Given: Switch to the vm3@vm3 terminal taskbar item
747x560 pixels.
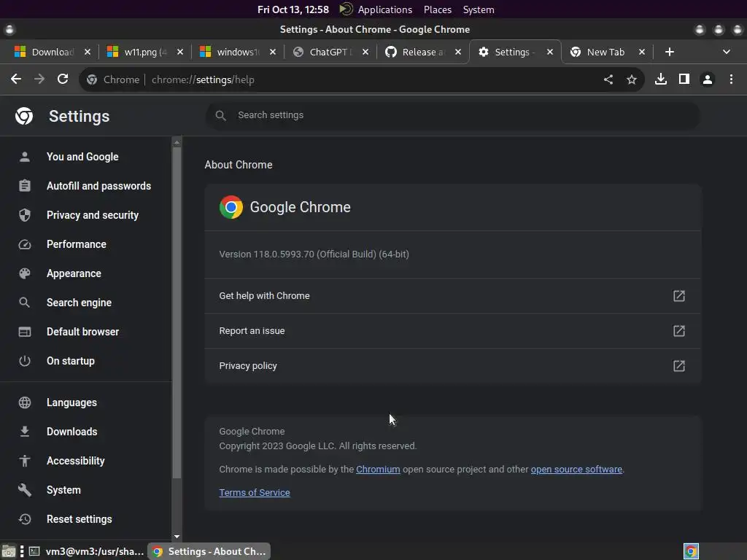Looking at the screenshot, I should click(x=86, y=551).
